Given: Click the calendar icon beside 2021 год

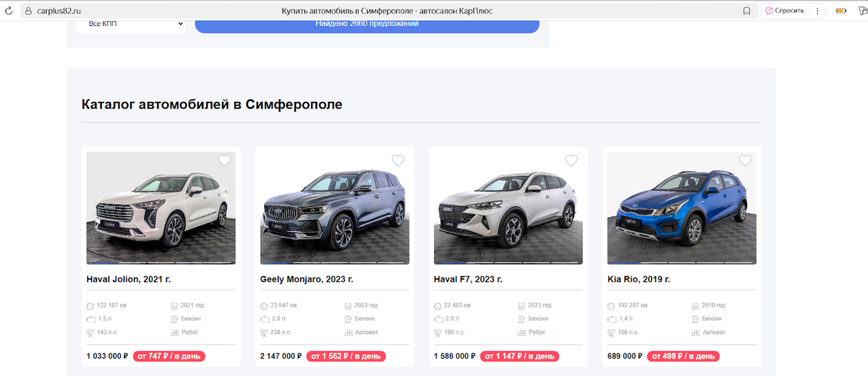Looking at the screenshot, I should pyautogui.click(x=174, y=306).
